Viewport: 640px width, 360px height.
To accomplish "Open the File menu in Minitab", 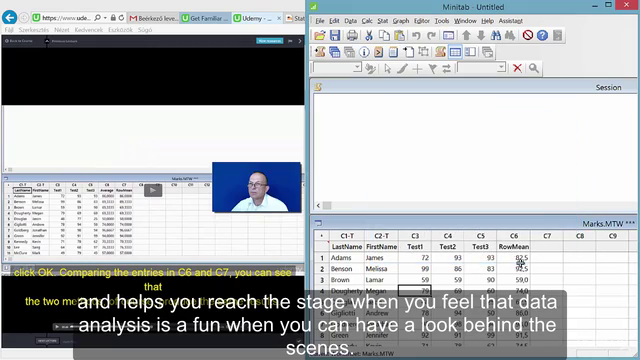I will pyautogui.click(x=320, y=21).
